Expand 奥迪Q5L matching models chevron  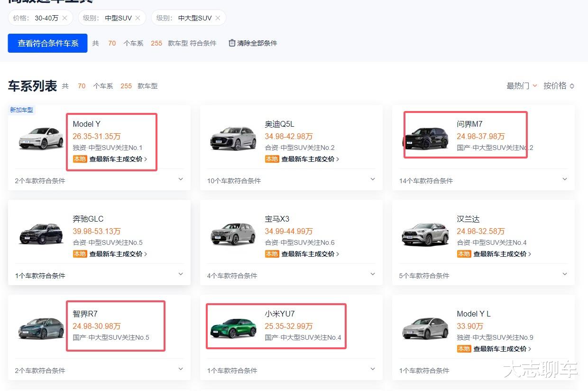[373, 179]
